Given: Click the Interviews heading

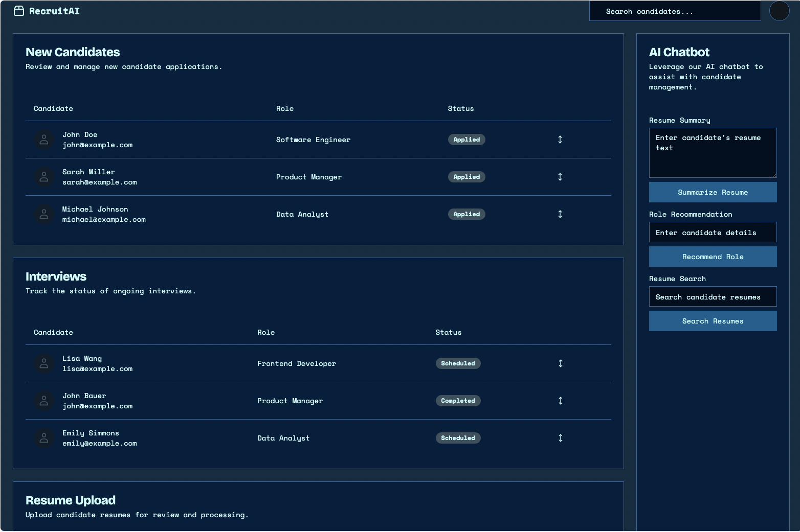Looking at the screenshot, I should 56,276.
